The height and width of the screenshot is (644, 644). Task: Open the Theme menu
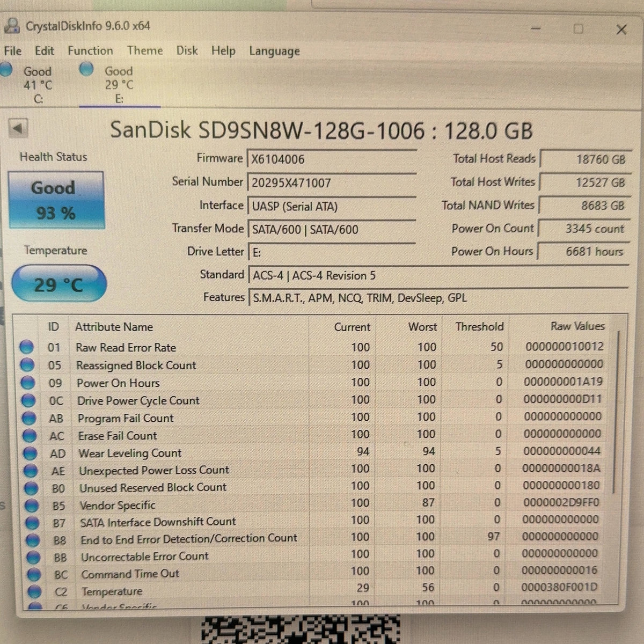(x=145, y=50)
